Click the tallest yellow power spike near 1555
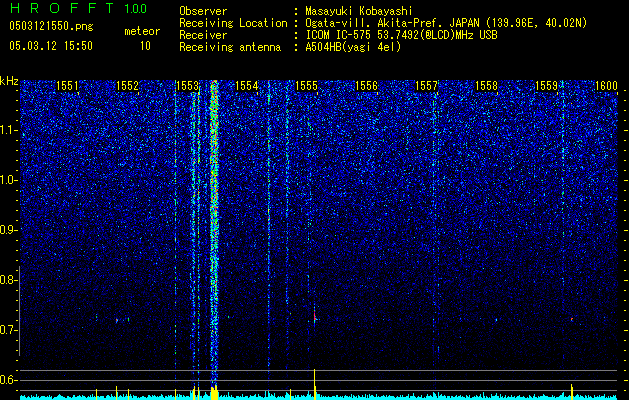This screenshot has height=400, width=629. pyautogui.click(x=314, y=384)
